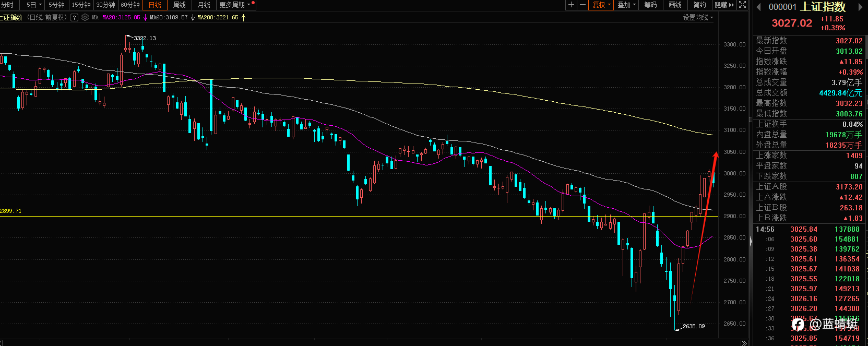The width and height of the screenshot is (868, 346).
Task: Click the bottom-right scroll arrow of chart
Action: coord(744,343)
